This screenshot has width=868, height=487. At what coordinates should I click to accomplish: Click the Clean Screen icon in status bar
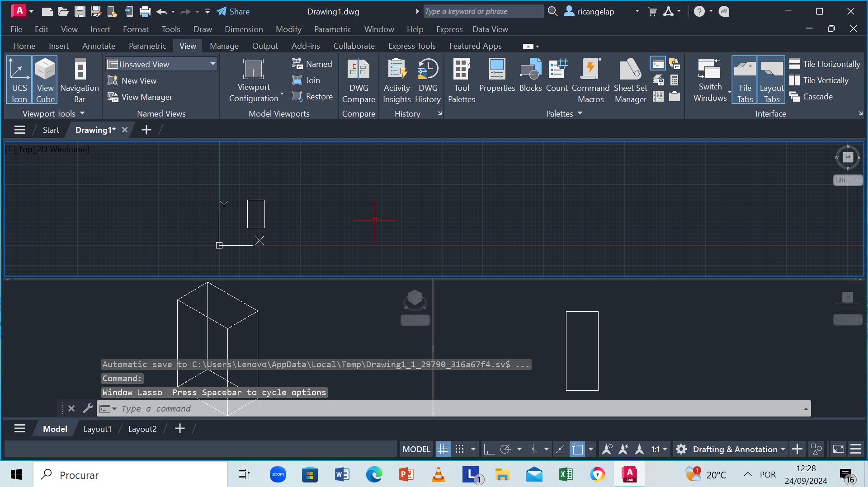pos(838,449)
